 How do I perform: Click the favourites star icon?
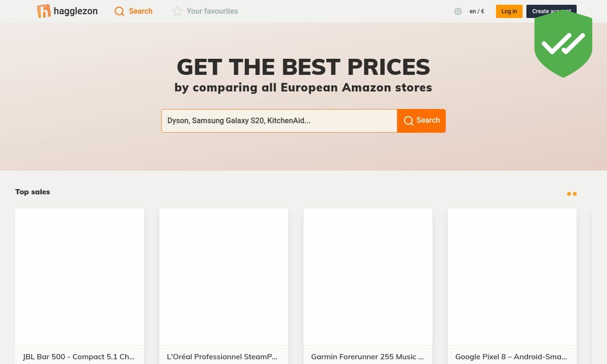[177, 11]
